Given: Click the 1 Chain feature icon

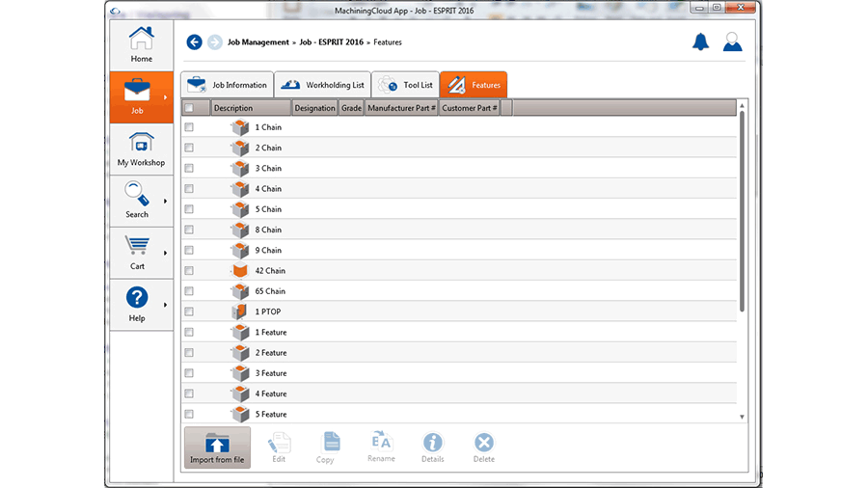Looking at the screenshot, I should [240, 127].
